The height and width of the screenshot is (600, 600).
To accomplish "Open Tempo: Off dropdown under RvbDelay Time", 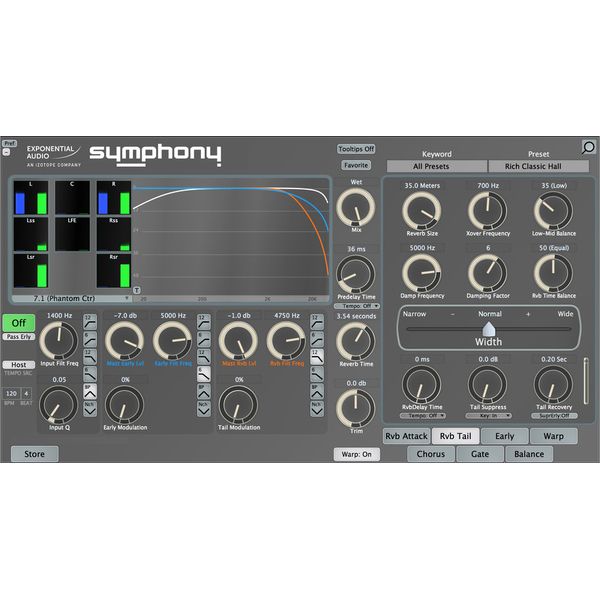I will (x=423, y=416).
